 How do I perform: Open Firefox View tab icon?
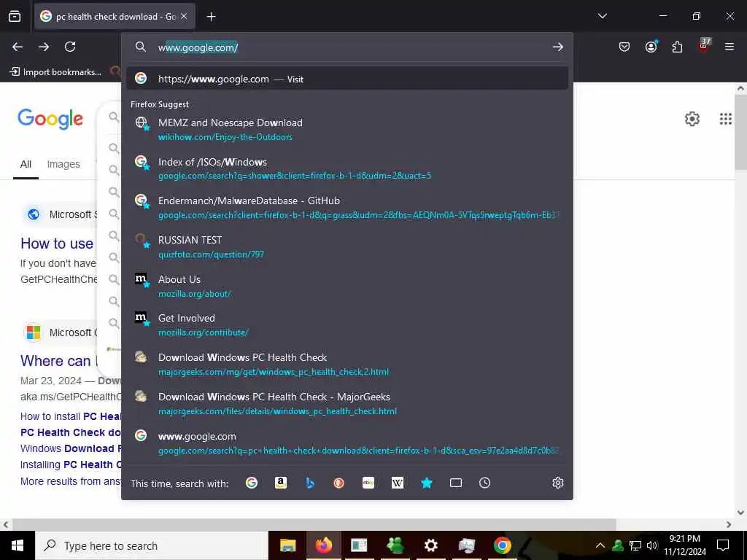coord(15,17)
